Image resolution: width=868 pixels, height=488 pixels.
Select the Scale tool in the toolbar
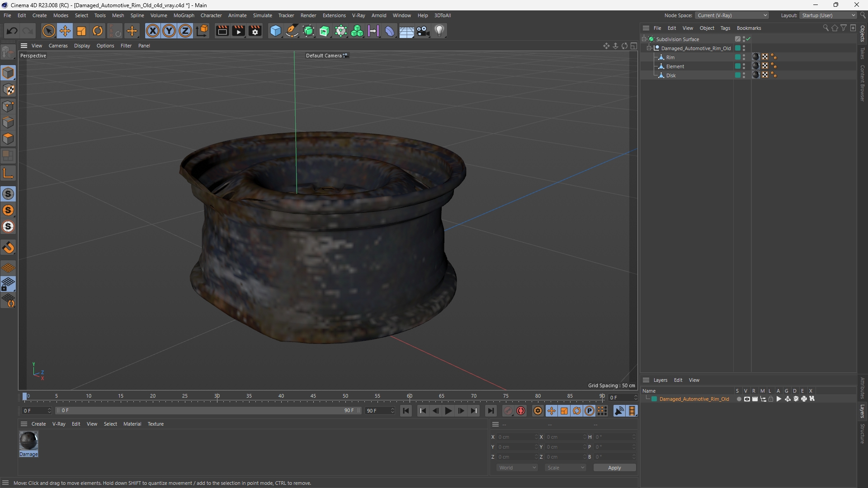(x=81, y=31)
